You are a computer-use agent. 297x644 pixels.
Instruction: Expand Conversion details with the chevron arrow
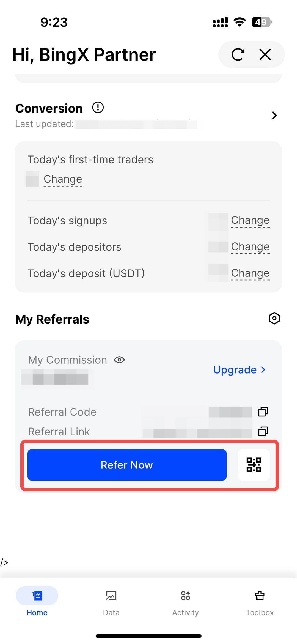pos(274,115)
